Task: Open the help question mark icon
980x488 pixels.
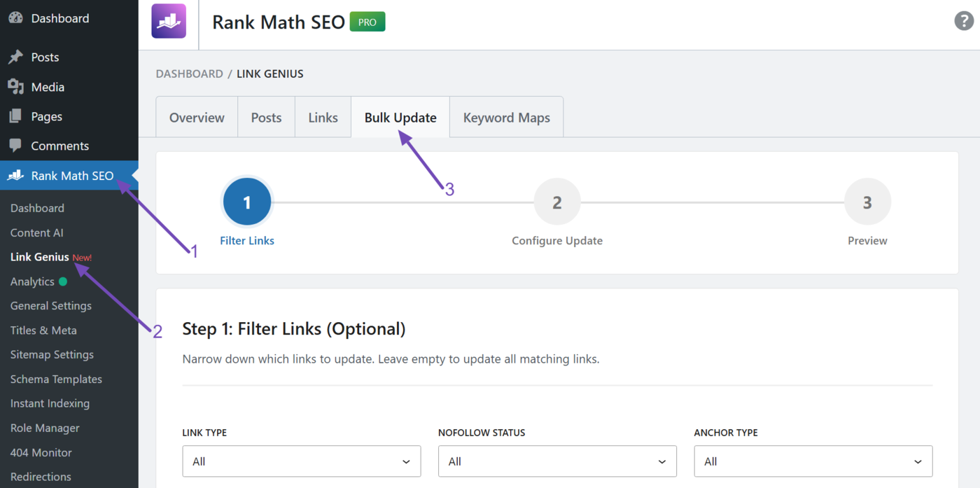Action: click(x=964, y=21)
